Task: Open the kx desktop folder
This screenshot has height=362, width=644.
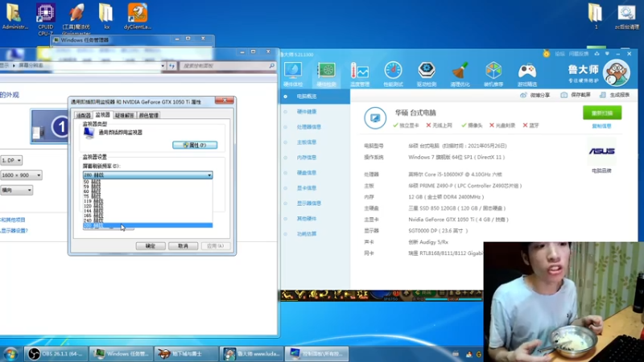Action: tap(106, 17)
